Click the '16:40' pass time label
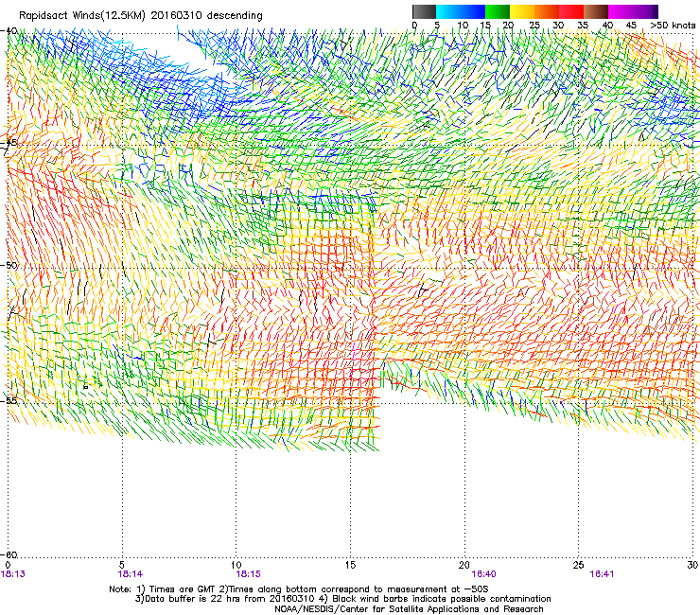Image resolution: width=700 pixels, height=615 pixels. (484, 574)
